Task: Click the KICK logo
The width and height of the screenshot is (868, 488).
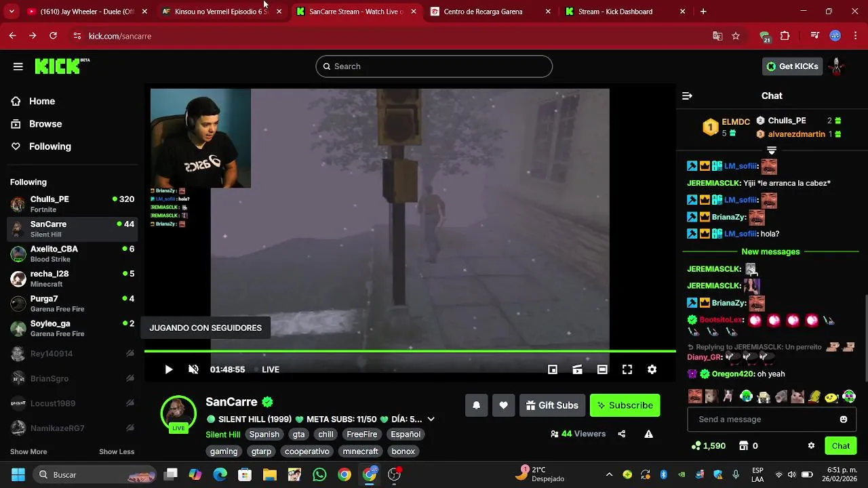Action: tap(62, 66)
